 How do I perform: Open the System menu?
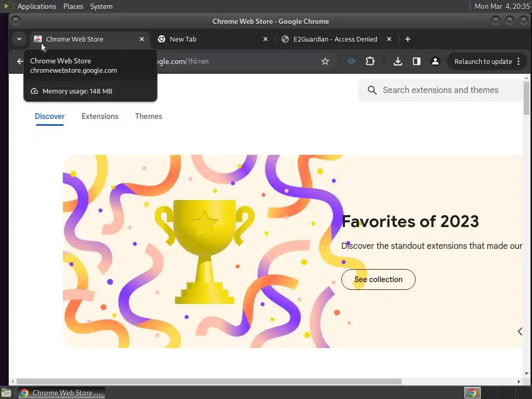pos(101,6)
